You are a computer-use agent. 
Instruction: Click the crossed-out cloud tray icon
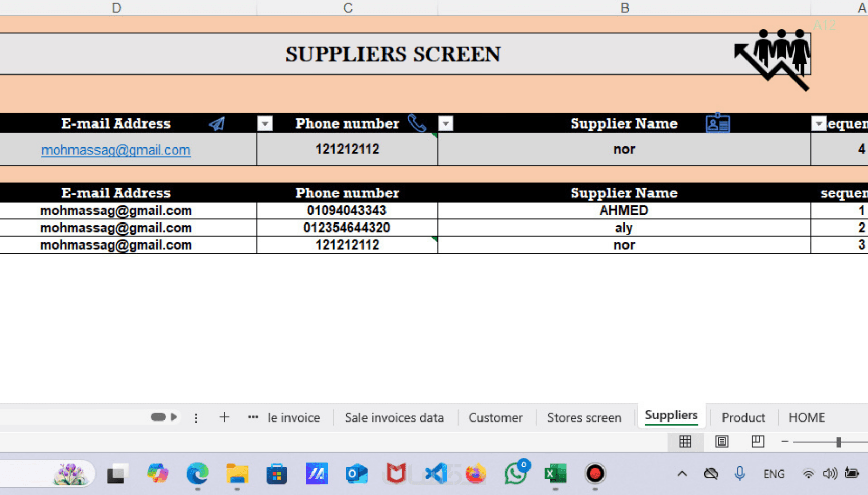(x=711, y=474)
